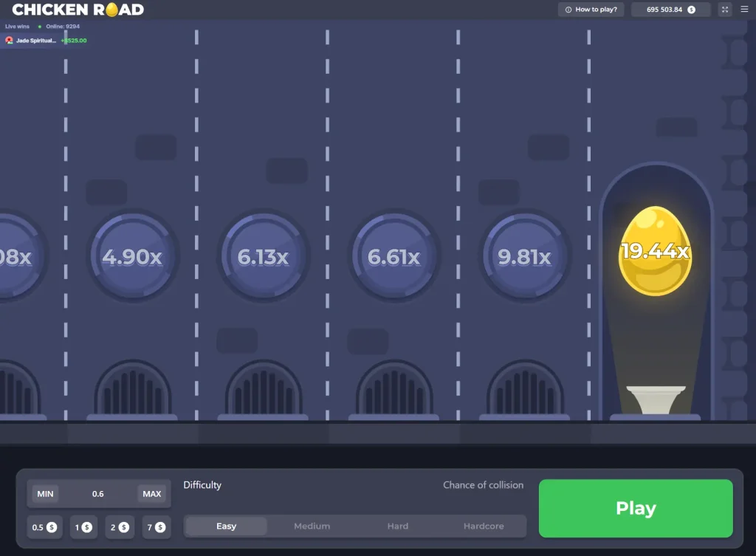The image size is (756, 556).
Task: Click the bet amount field showing 0.6
Action: tap(98, 494)
